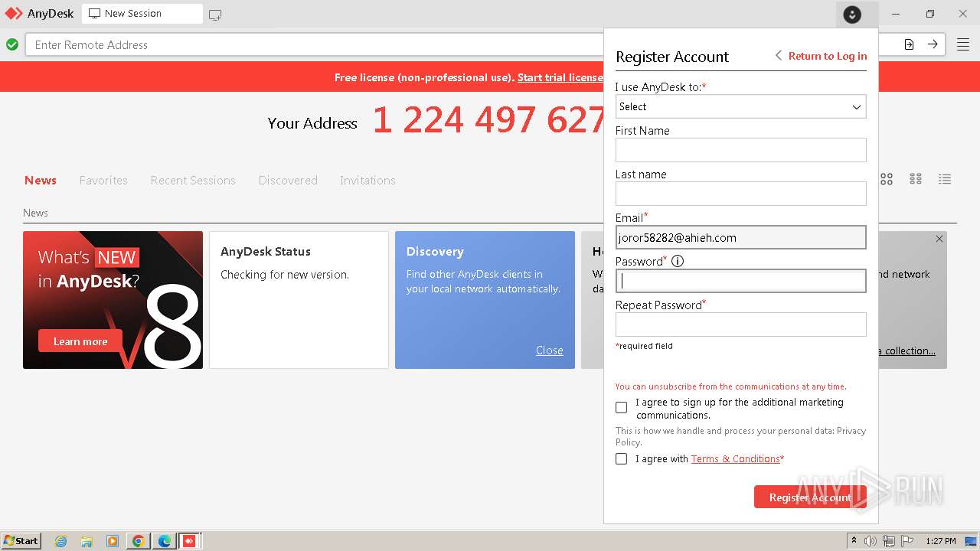Open Internet Explorer from taskbar
The width and height of the screenshot is (980, 551).
60,541
